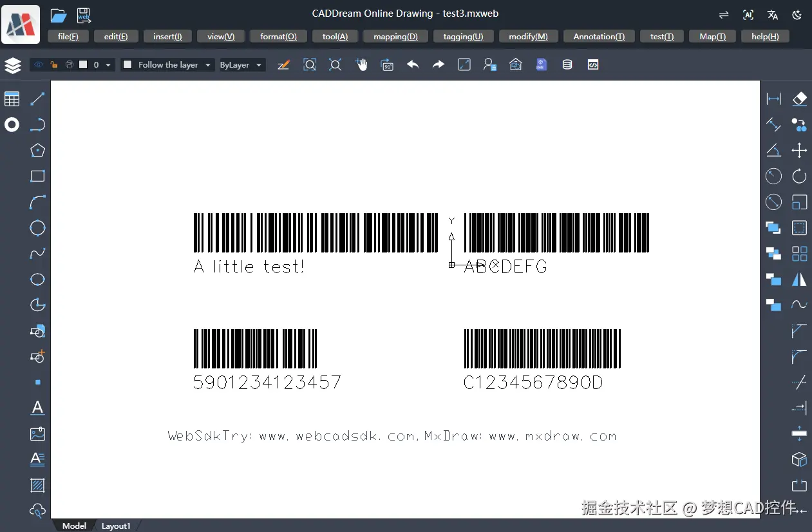Open the insert(I) menu

coord(167,37)
